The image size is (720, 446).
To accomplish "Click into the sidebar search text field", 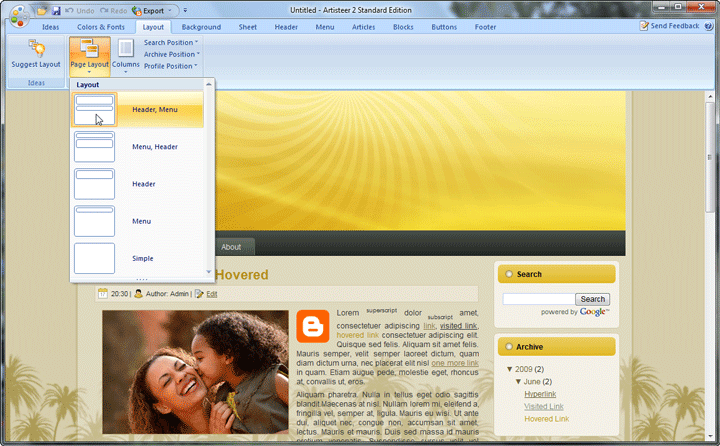I will (539, 299).
